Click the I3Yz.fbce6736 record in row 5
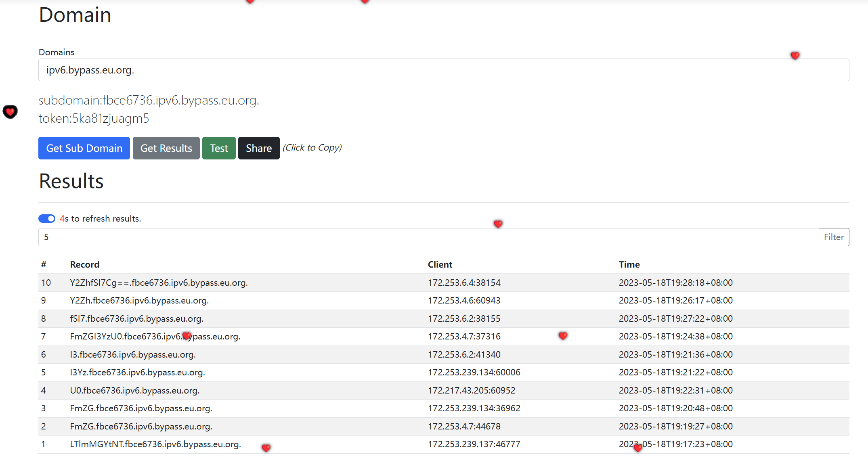The image size is (868, 467). (x=137, y=372)
